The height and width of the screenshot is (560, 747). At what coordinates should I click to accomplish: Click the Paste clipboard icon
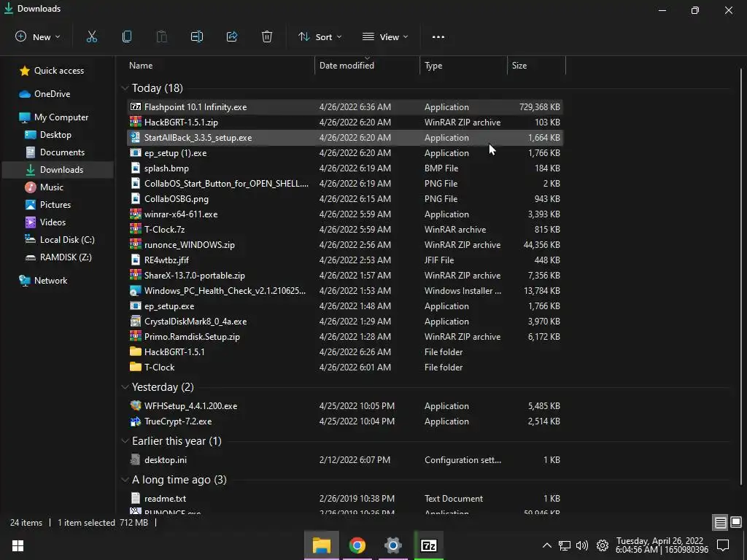(161, 36)
